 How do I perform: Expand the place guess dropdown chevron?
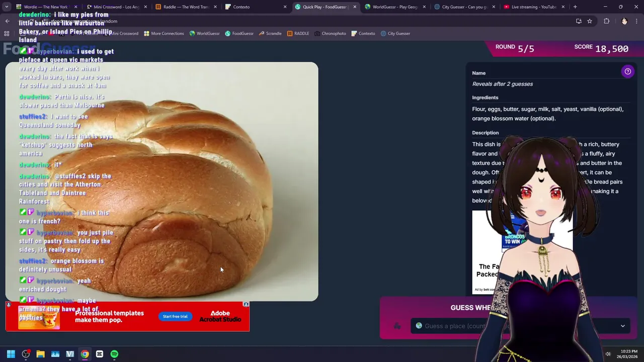tap(622, 326)
